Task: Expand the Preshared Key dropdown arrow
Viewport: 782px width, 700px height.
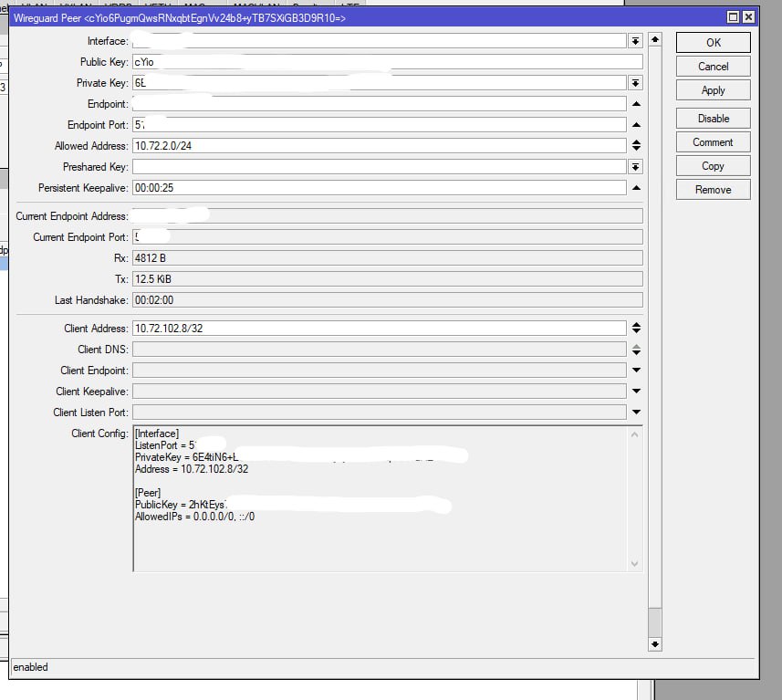Action: coord(635,167)
